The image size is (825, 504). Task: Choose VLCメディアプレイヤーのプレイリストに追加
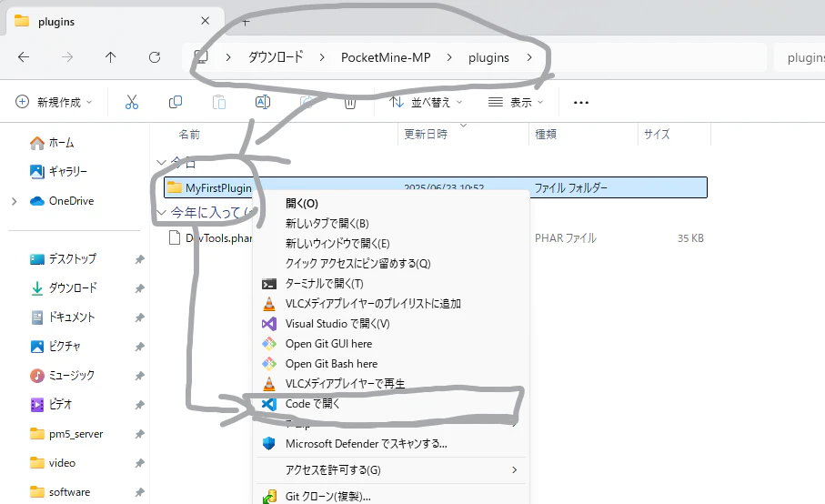(x=391, y=304)
